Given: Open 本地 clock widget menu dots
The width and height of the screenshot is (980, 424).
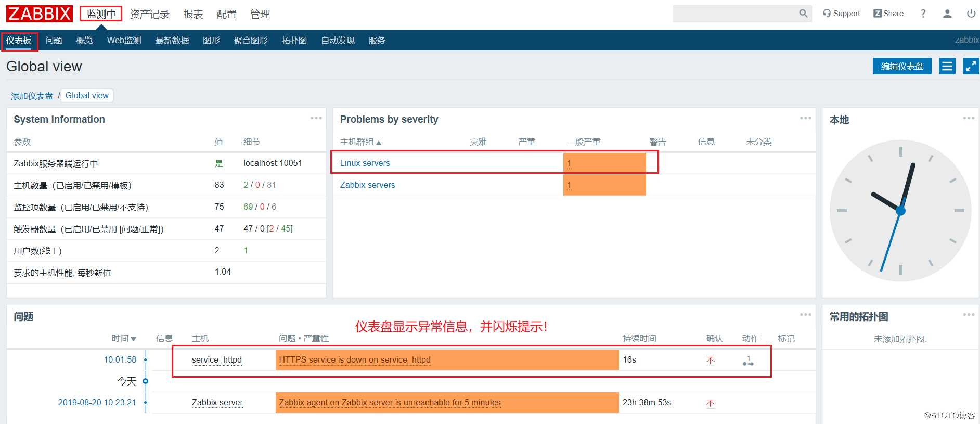Looking at the screenshot, I should [x=969, y=118].
